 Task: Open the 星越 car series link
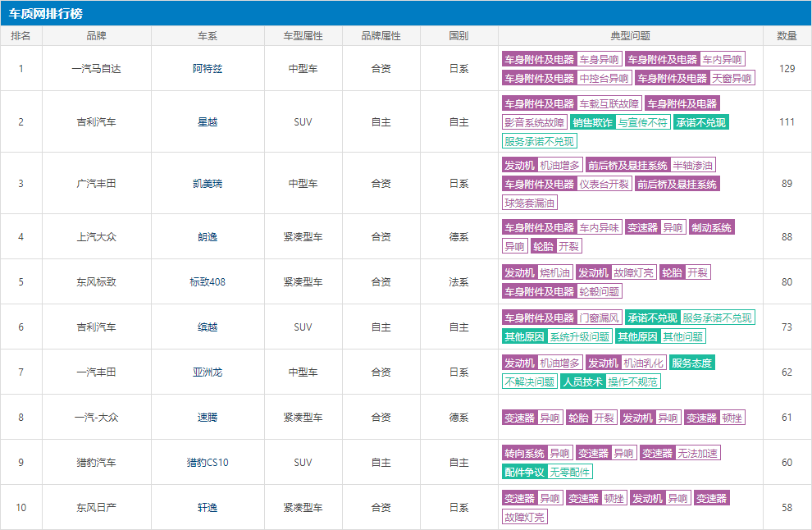click(208, 122)
